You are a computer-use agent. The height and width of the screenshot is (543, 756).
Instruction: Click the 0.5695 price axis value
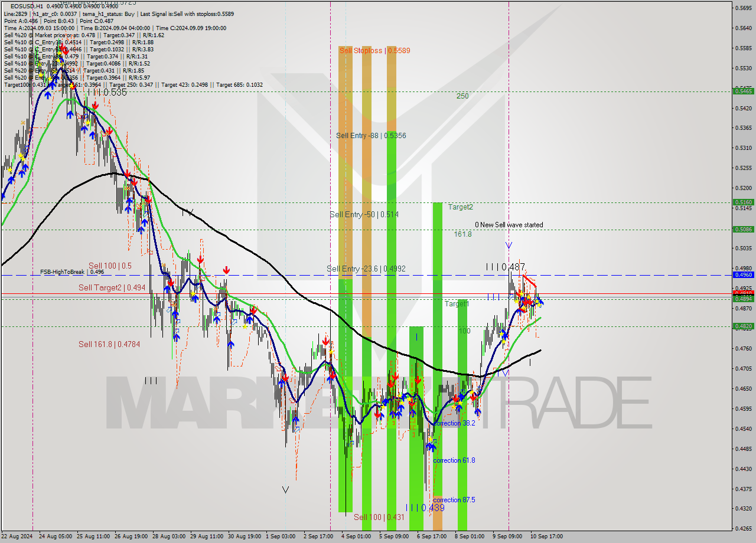743,8
